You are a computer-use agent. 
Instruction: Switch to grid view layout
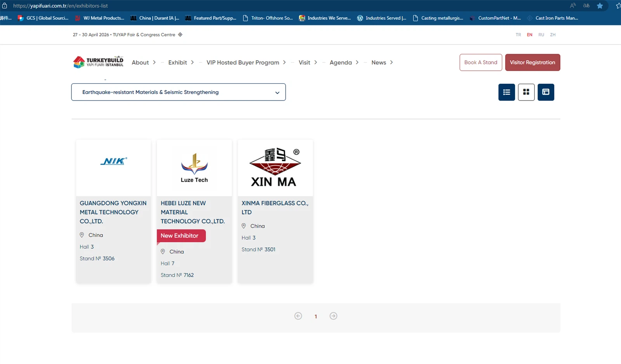pos(526,92)
